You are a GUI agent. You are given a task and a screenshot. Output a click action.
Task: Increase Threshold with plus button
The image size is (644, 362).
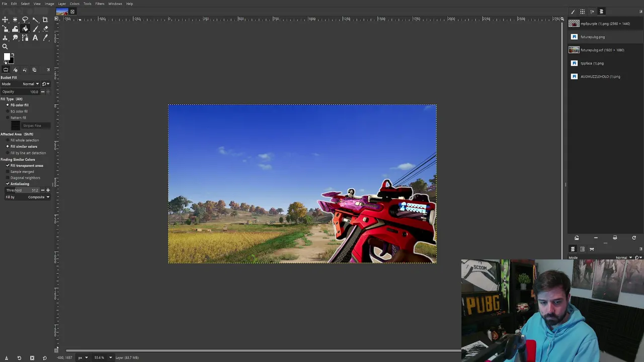tap(48, 191)
